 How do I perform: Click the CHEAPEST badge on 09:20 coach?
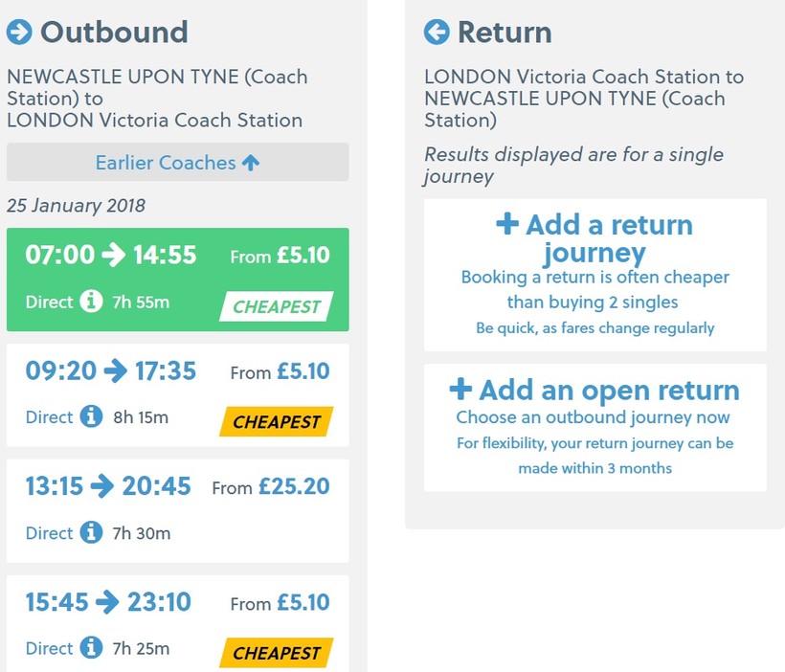coord(277,421)
